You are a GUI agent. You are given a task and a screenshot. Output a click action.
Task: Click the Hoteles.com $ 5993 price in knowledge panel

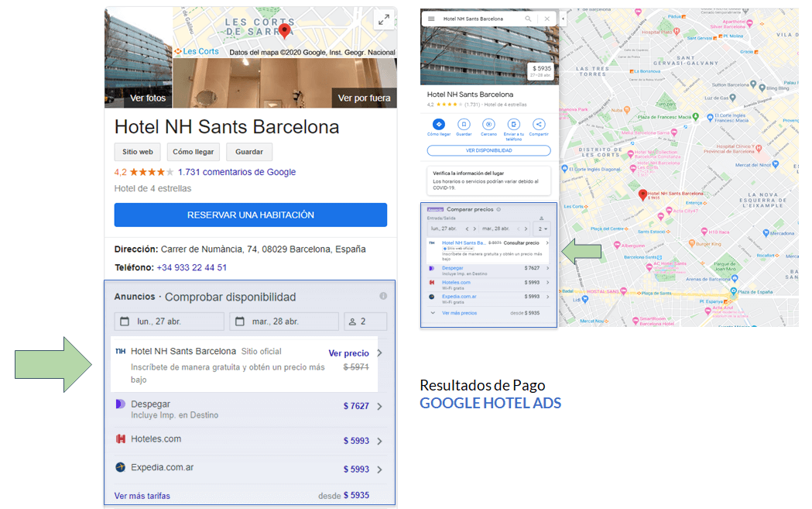[356, 441]
